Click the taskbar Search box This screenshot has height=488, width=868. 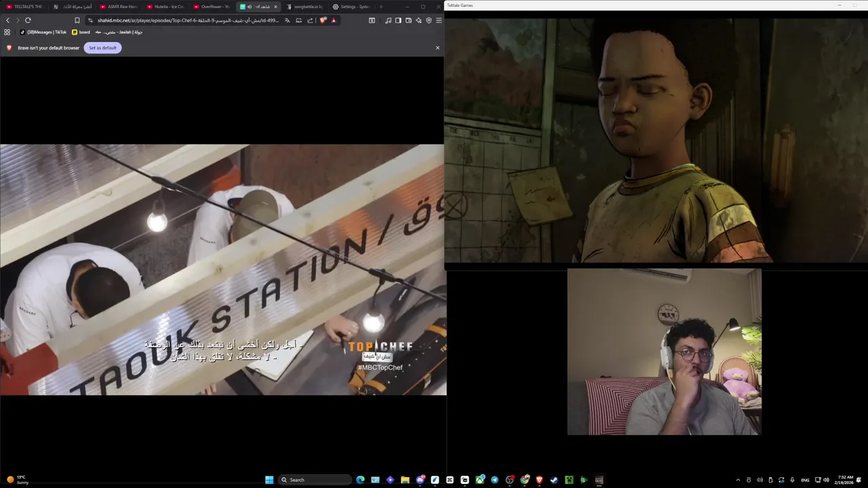316,480
